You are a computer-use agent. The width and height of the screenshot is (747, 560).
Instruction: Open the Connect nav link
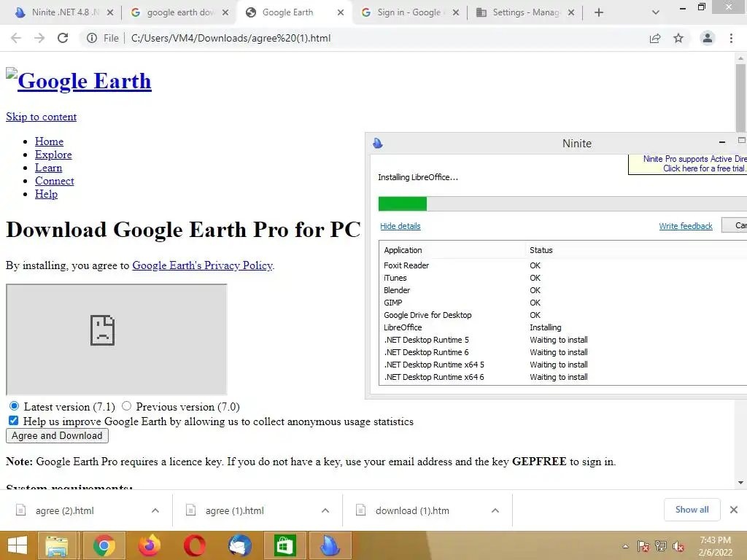click(54, 181)
